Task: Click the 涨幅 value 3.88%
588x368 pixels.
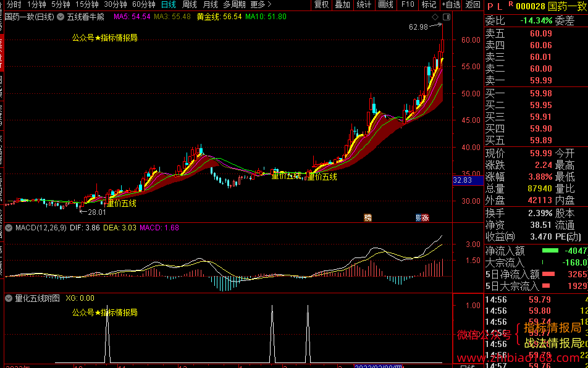Action: coord(540,177)
